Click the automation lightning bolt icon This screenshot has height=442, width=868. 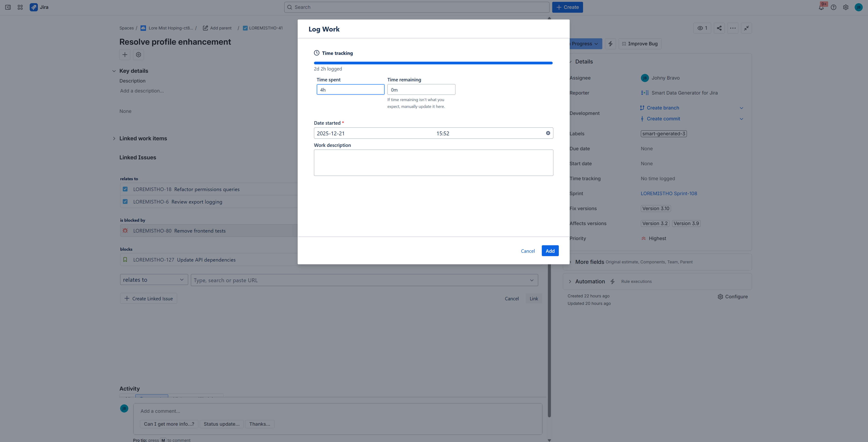[x=610, y=44]
